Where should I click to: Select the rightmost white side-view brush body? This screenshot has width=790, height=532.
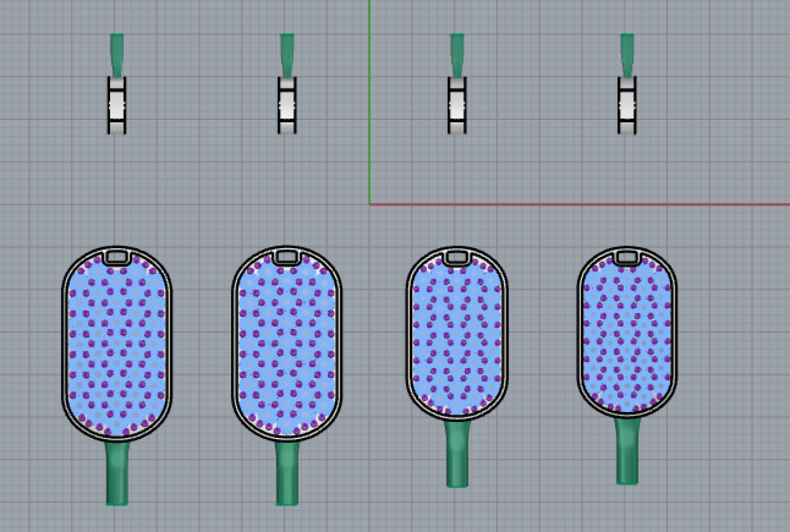627,105
